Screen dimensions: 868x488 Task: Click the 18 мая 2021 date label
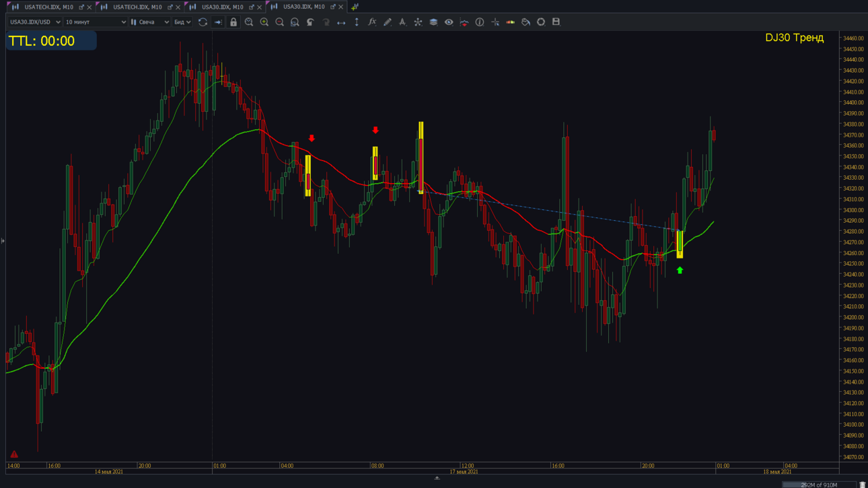pos(777,472)
